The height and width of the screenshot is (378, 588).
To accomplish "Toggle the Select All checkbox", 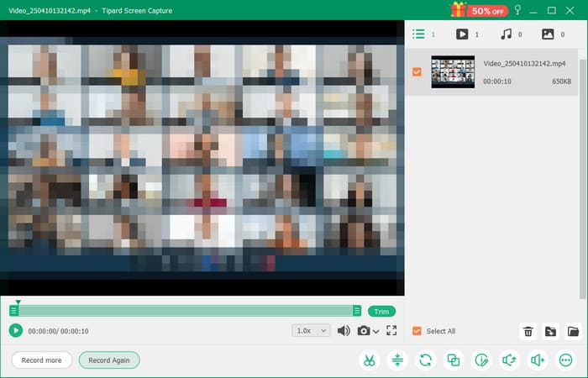I will (417, 331).
